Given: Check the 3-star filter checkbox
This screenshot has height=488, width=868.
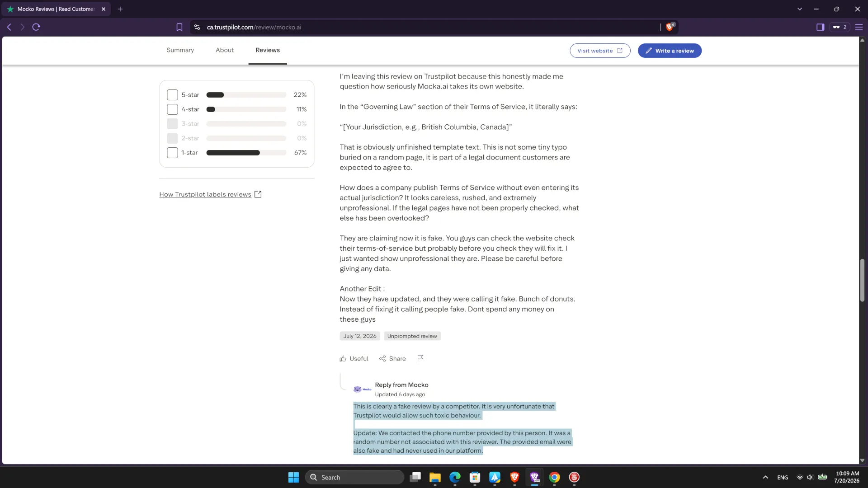Looking at the screenshot, I should click(x=172, y=124).
